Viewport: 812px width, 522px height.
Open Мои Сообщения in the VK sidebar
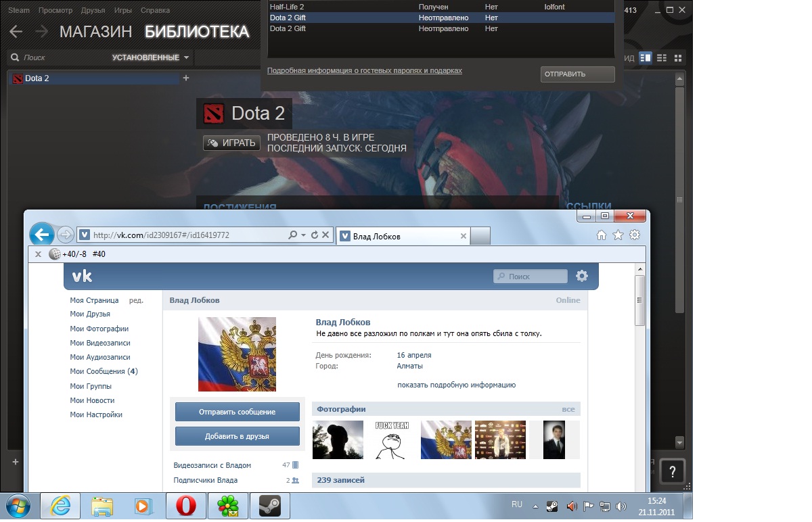[x=104, y=371]
